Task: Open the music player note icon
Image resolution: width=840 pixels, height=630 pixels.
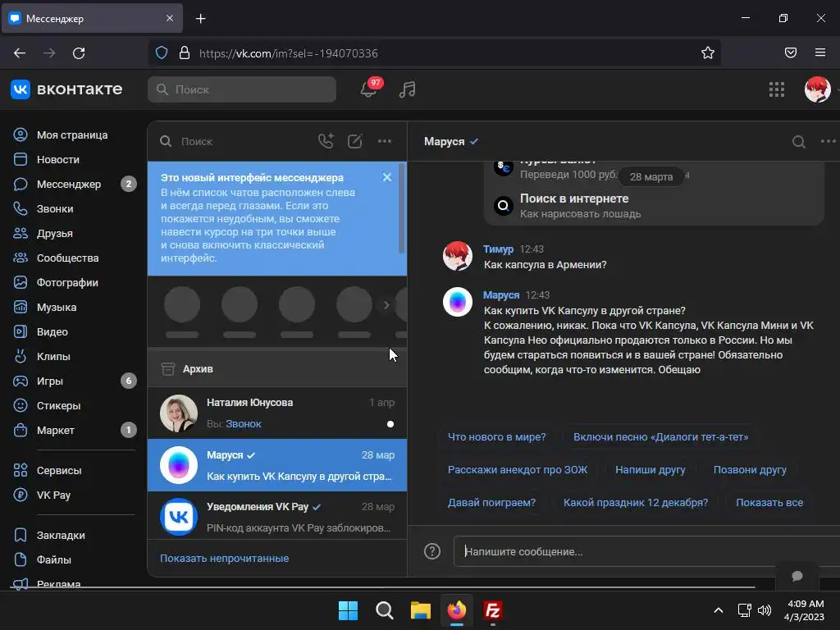Action: click(x=407, y=89)
